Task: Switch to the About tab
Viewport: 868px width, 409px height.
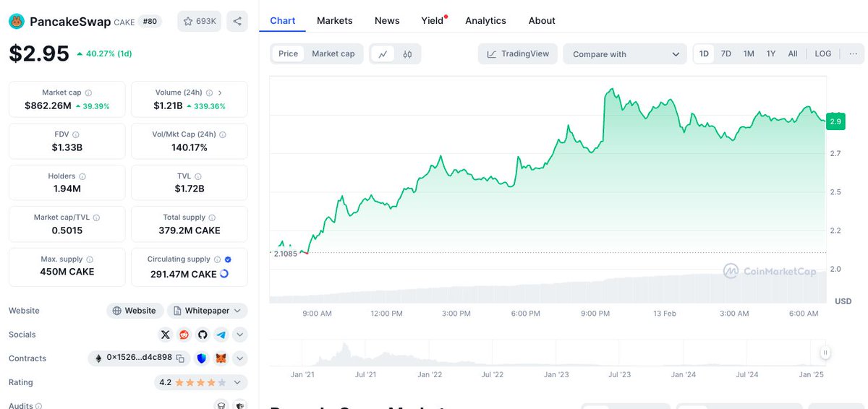Action: [x=542, y=20]
